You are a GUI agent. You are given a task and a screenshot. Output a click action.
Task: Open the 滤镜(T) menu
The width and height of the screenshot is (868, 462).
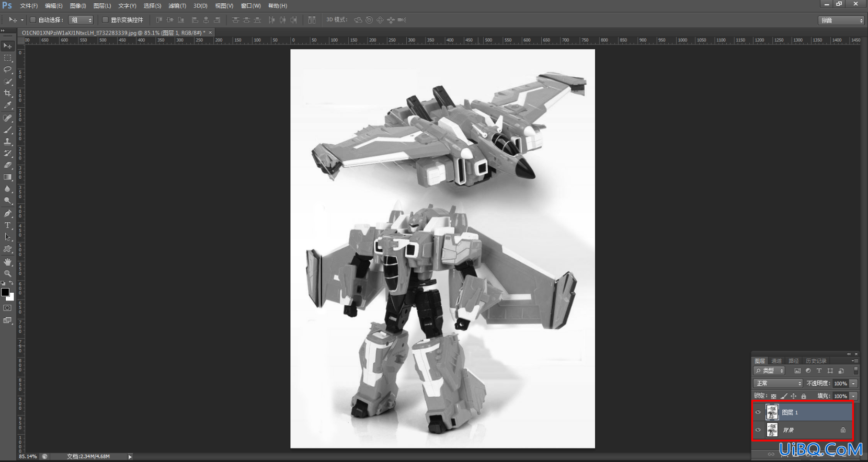point(177,6)
